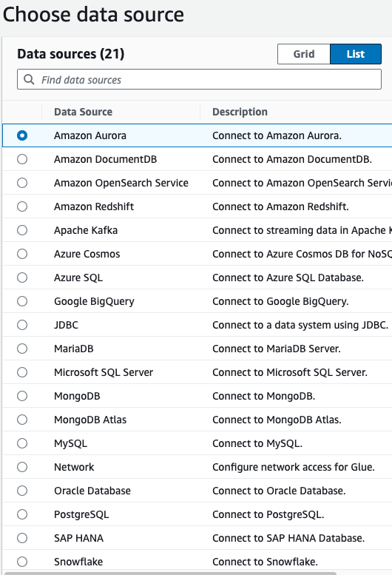Image resolution: width=392 pixels, height=575 pixels.
Task: Choose the Azure Cosmos radio button
Action: (x=22, y=254)
